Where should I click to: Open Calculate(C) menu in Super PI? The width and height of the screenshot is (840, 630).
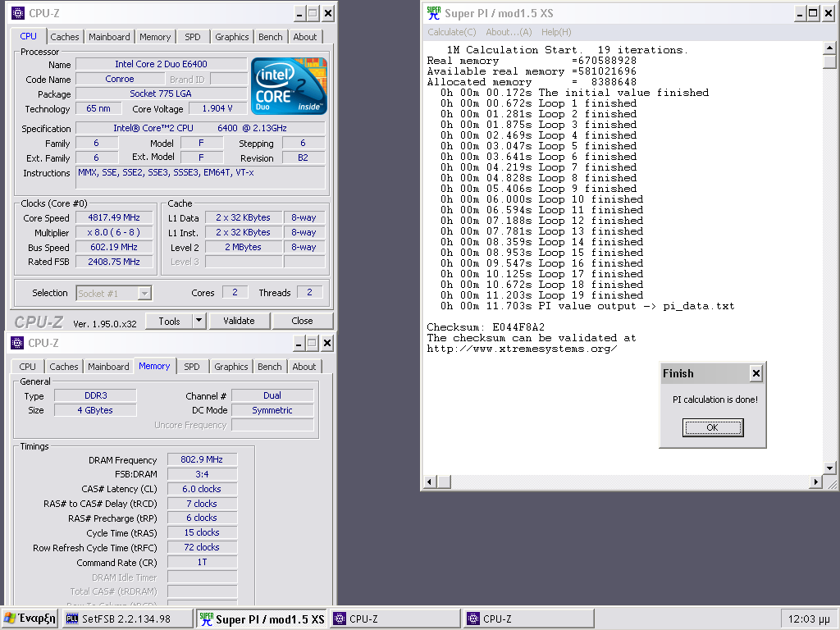click(452, 32)
